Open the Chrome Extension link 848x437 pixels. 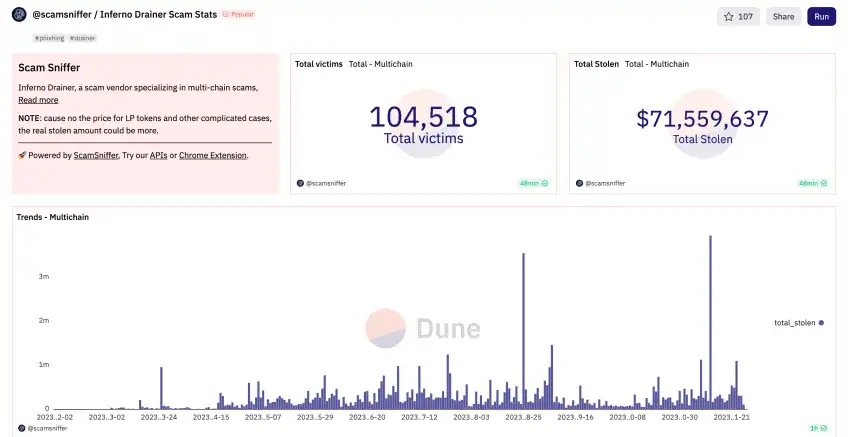(x=212, y=155)
